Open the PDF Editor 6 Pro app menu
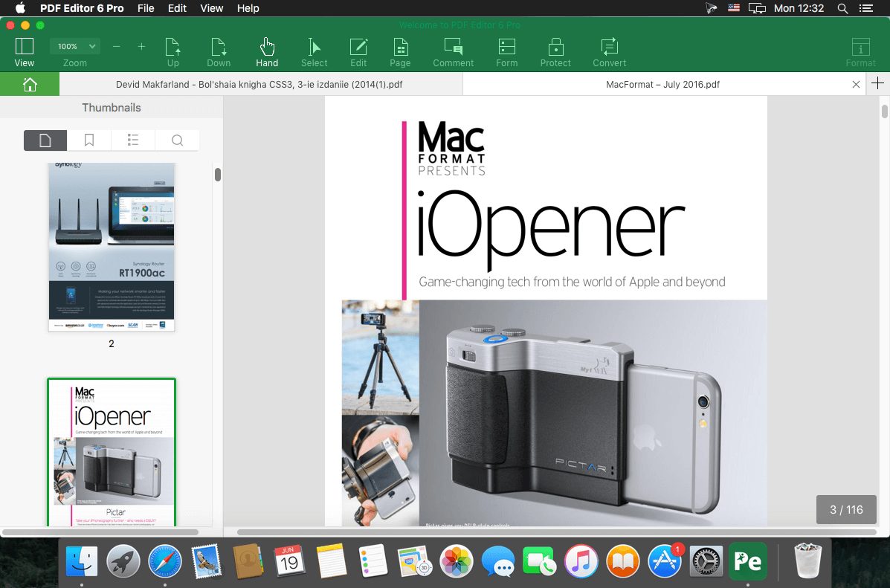 [82, 8]
